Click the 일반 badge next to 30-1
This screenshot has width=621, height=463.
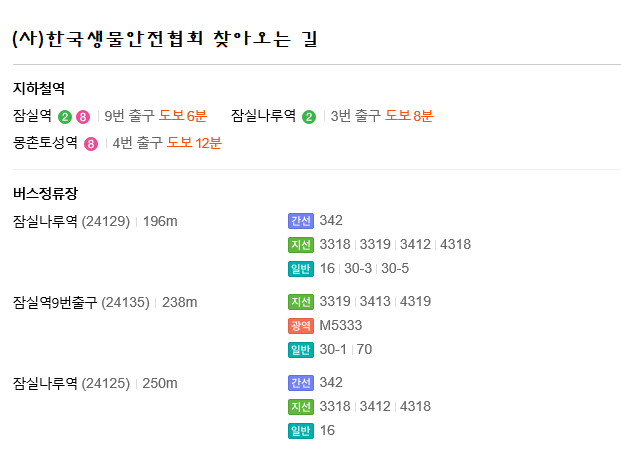point(301,350)
